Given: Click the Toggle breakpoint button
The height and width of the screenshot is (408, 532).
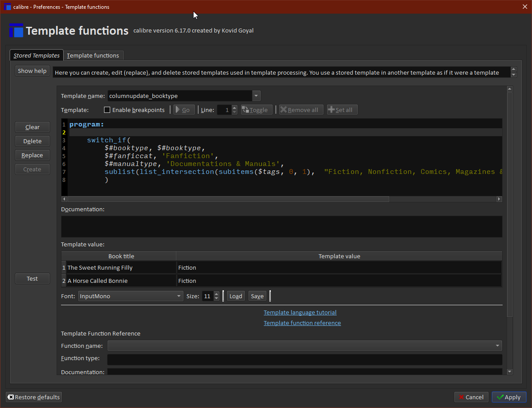Looking at the screenshot, I should click(x=256, y=110).
